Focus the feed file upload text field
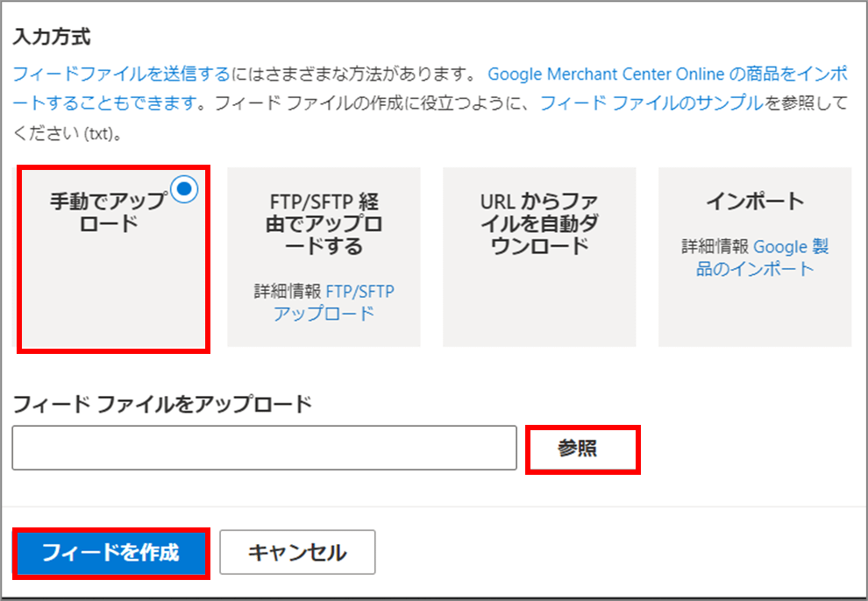This screenshot has height=601, width=868. pos(264,449)
